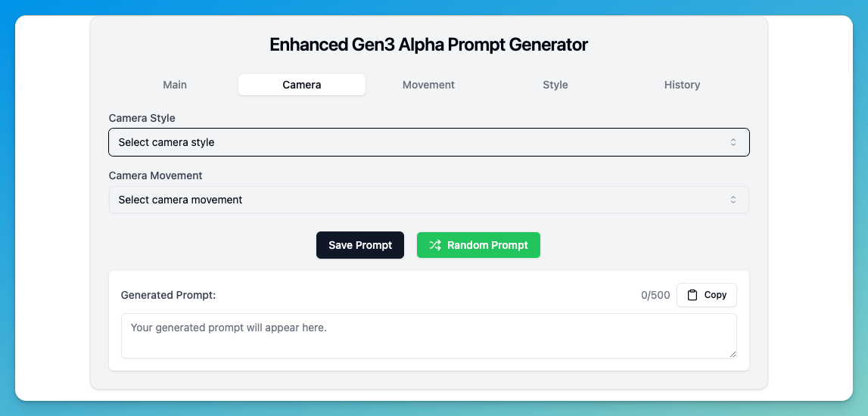Screen dimensions: 868x416
Task: Generate a Random Prompt
Action: coord(478,245)
